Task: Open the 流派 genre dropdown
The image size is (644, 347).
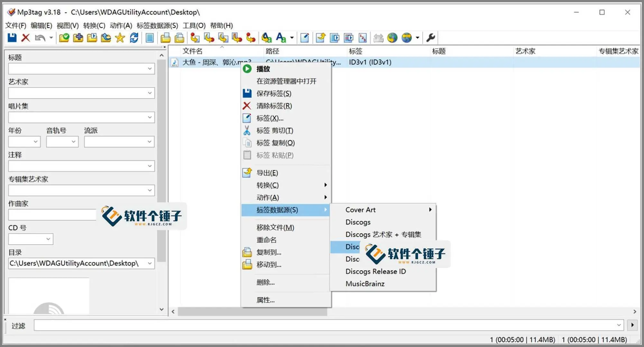Action: pos(150,142)
